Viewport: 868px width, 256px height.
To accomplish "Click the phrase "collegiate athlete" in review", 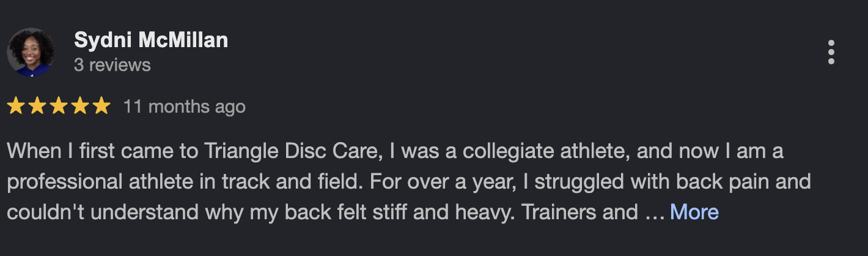I will pyautogui.click(x=546, y=151).
